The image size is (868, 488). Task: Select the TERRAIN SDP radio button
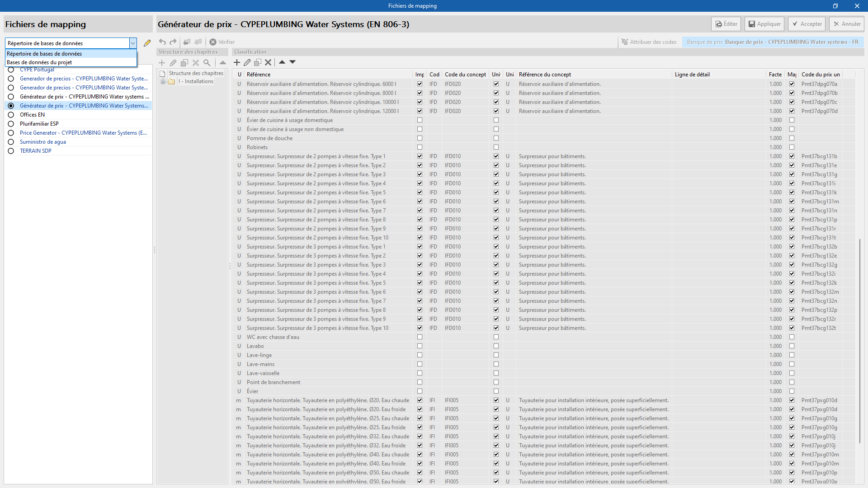tap(11, 151)
